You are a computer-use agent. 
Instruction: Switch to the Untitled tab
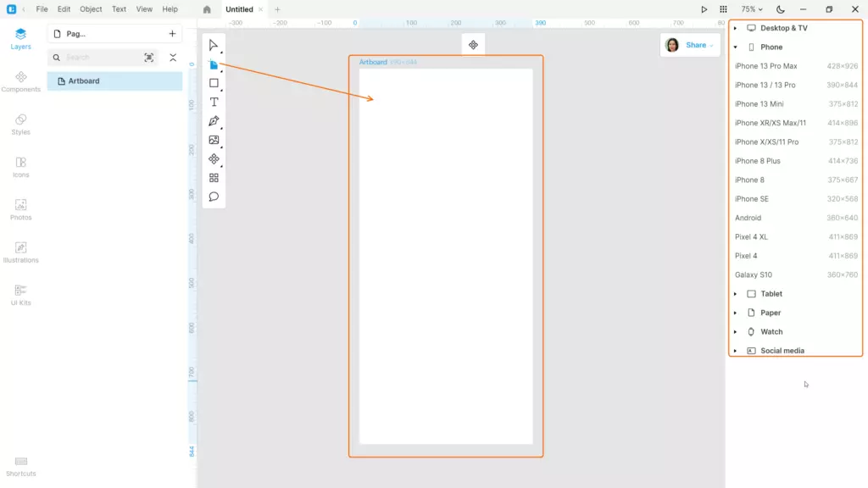tap(239, 9)
